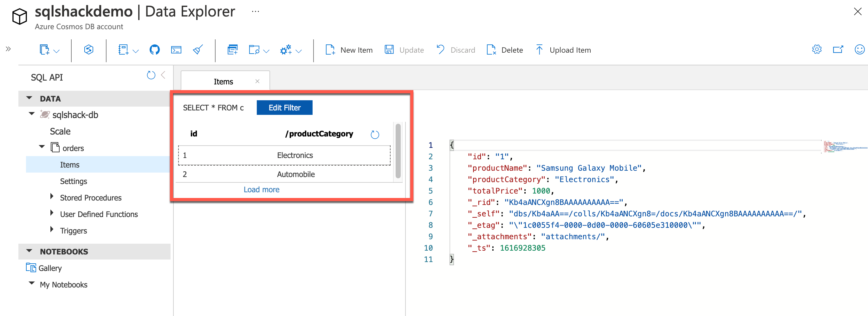Viewport: 868px width, 316px height.
Task: Expand the Stored Procedures node
Action: click(52, 196)
